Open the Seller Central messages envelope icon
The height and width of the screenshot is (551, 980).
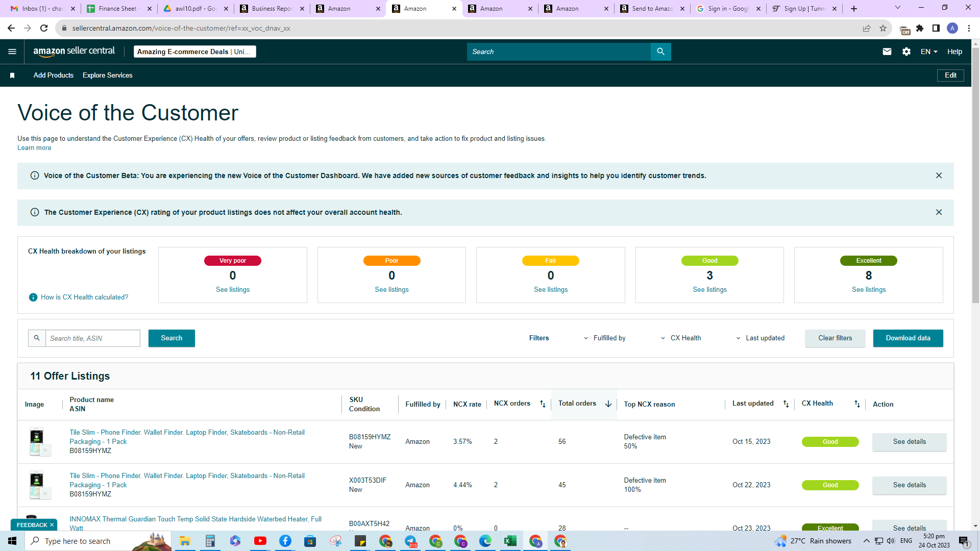coord(887,52)
